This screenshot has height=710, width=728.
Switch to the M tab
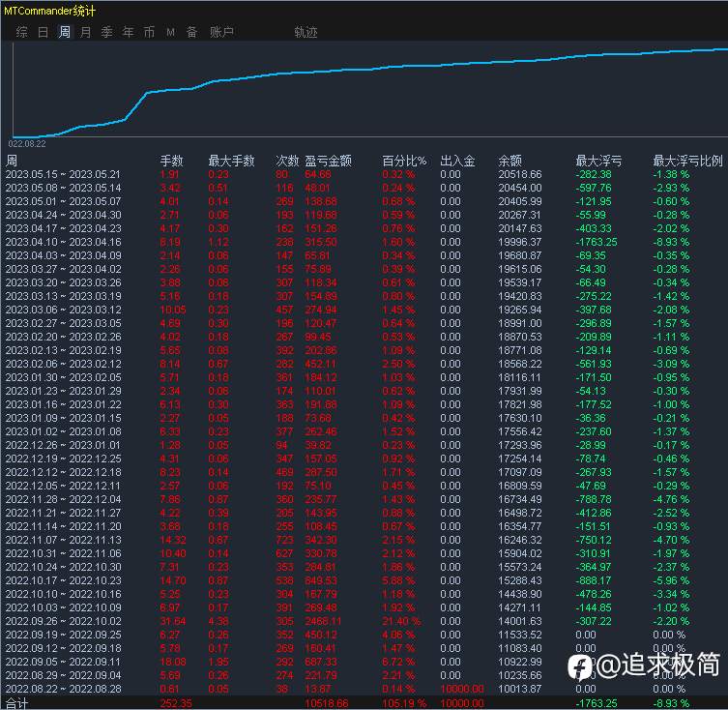170,32
